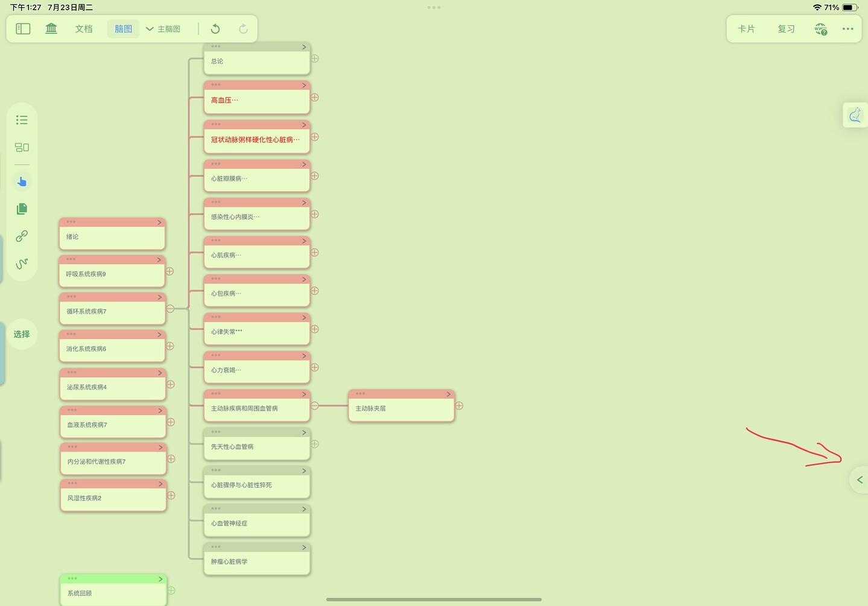
Task: Open focus arrow on 高血压 card
Action: click(304, 86)
